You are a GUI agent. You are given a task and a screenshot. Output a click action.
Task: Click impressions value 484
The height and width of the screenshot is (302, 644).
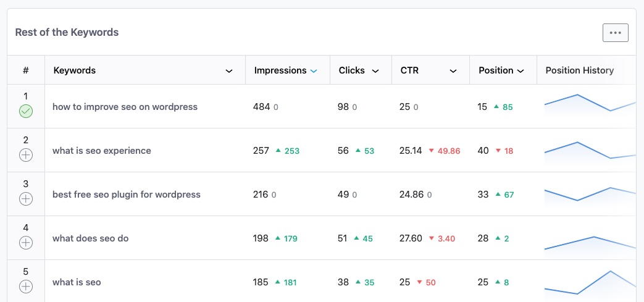262,107
